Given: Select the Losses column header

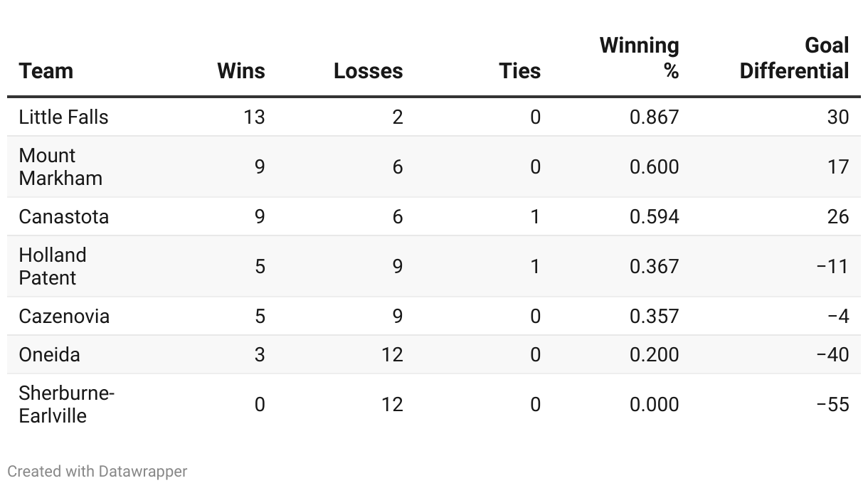Looking at the screenshot, I should (368, 71).
